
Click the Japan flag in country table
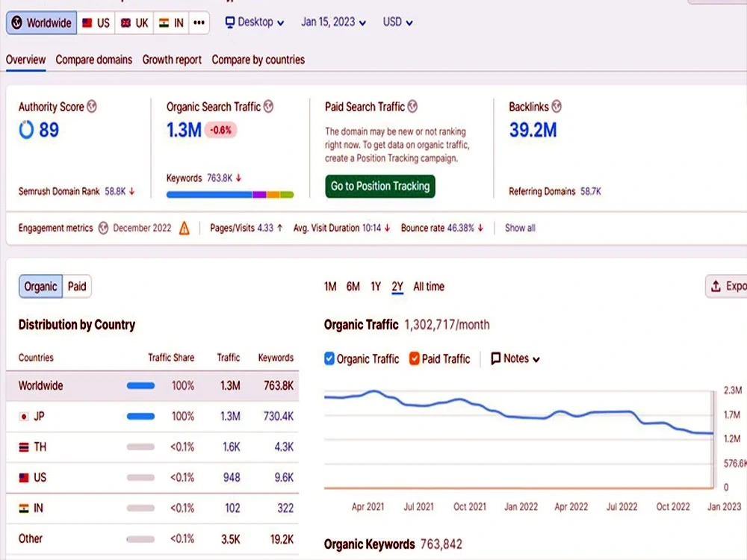coord(23,417)
